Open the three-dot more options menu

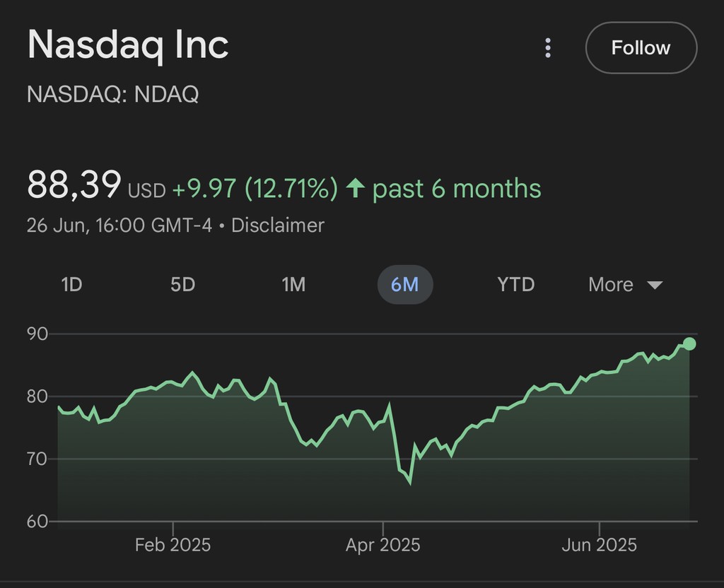pos(547,48)
